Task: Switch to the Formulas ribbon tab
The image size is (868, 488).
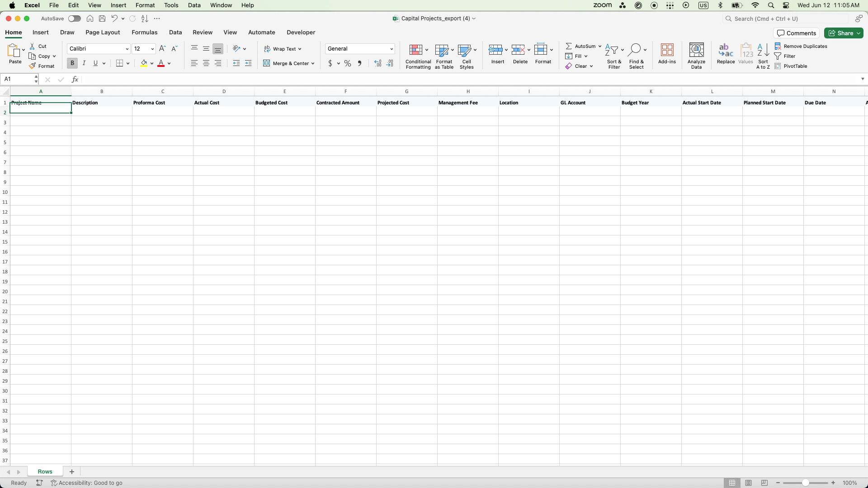Action: [144, 32]
